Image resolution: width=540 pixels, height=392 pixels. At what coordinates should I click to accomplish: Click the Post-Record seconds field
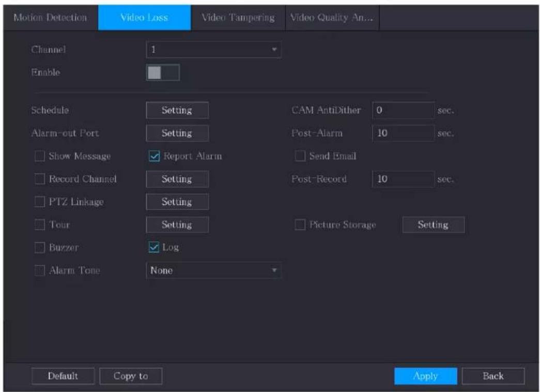tap(403, 179)
